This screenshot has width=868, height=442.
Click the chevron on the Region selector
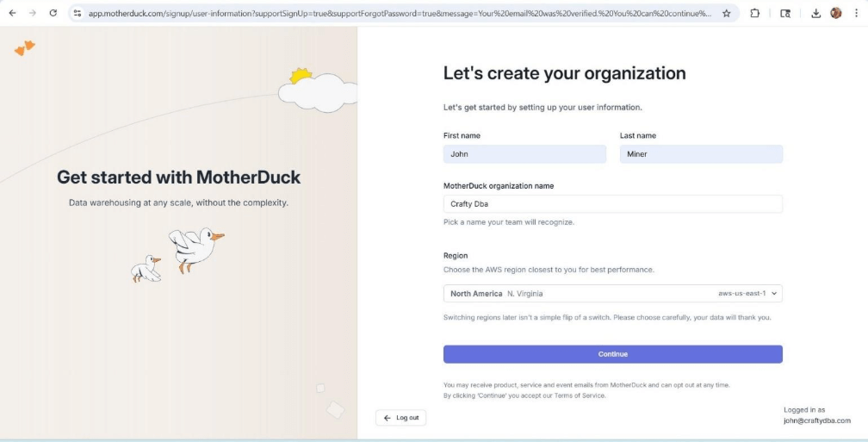coord(774,294)
